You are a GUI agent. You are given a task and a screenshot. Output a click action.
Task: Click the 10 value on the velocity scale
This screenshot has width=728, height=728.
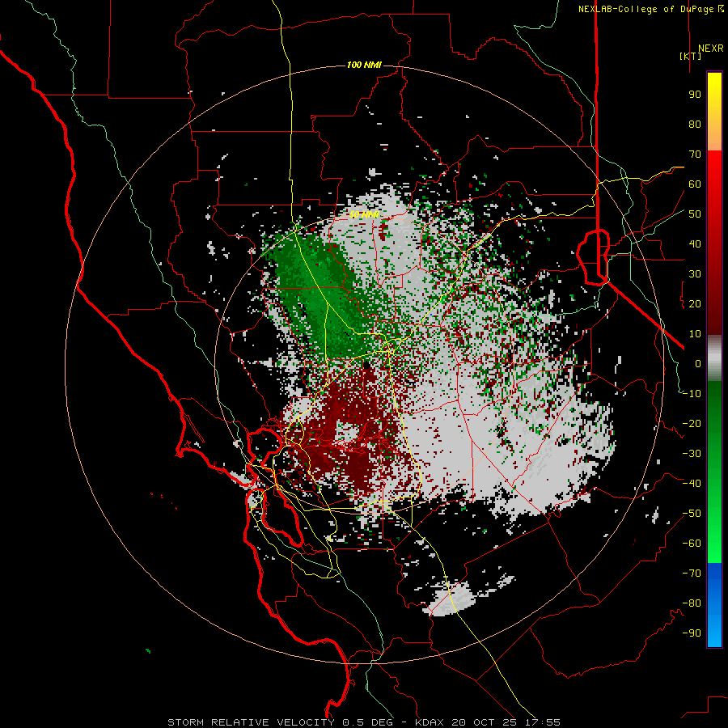[x=695, y=334]
